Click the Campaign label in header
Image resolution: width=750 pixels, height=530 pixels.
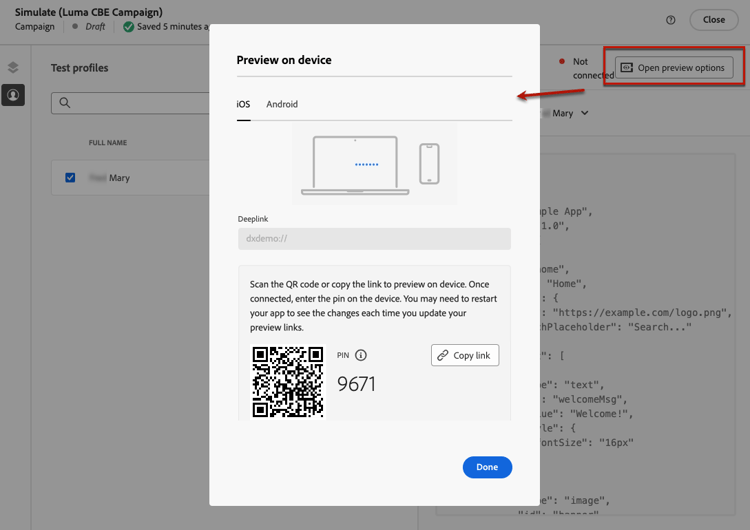point(34,27)
